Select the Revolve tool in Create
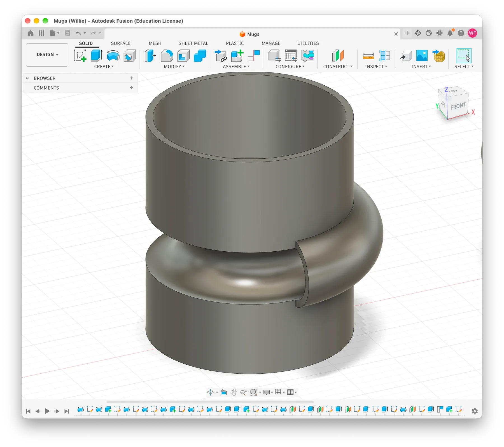 [113, 55]
